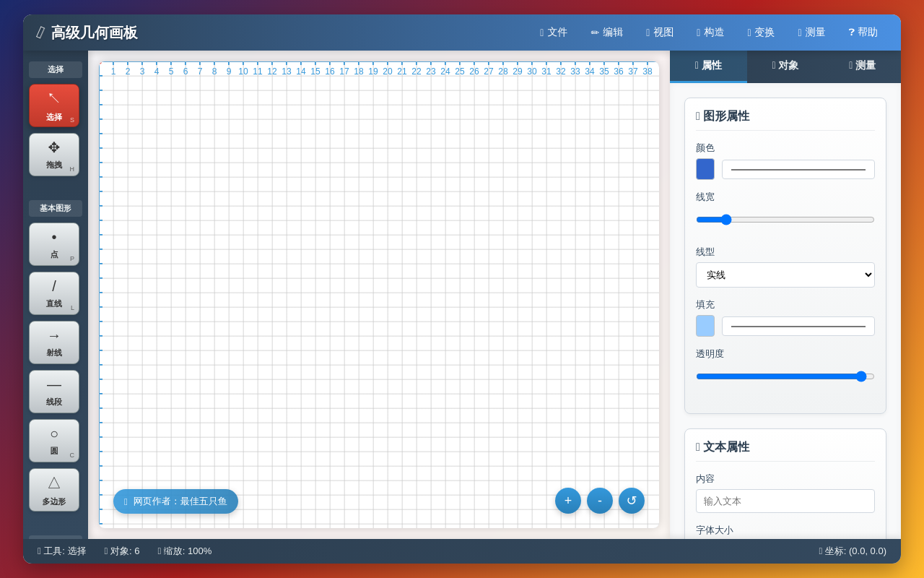
Task: Click the 坐标 readout in status bar
Action: point(853,551)
